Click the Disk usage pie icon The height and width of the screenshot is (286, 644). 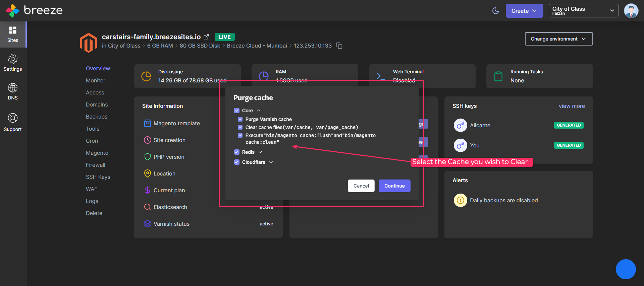pos(146,76)
